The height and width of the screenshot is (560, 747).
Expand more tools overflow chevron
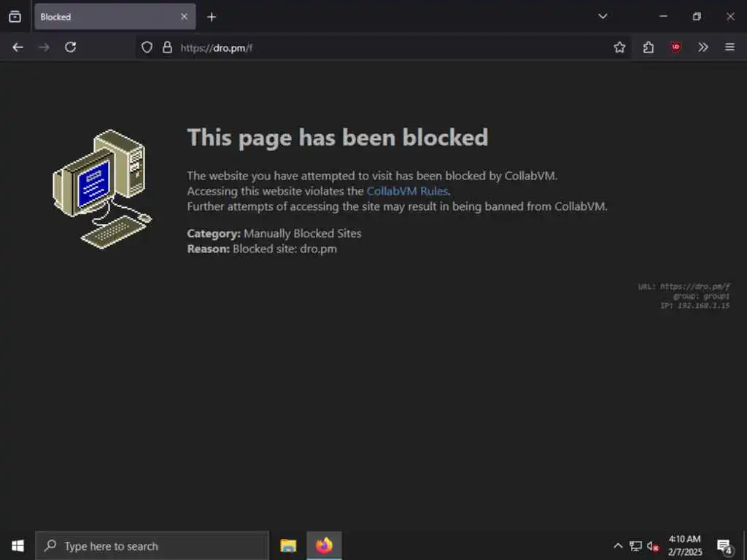coord(703,47)
